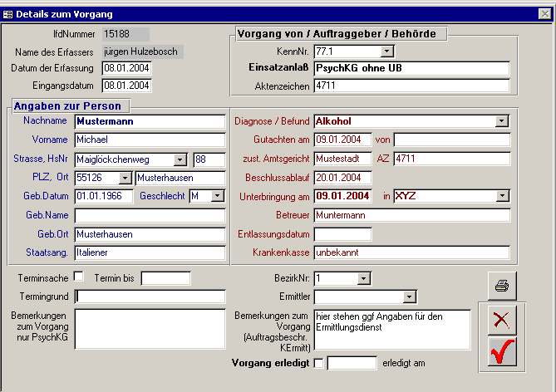Click the erledigt am date field
The image size is (556, 392).
click(352, 363)
